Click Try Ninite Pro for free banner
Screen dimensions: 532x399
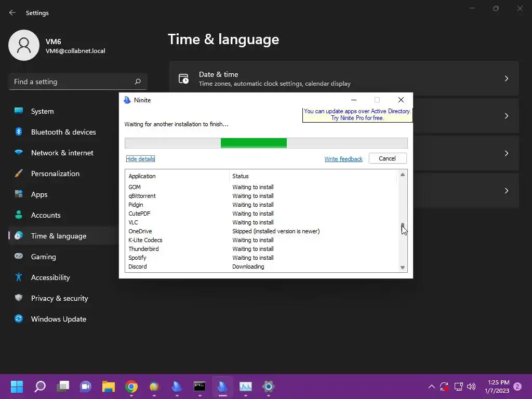(x=357, y=115)
